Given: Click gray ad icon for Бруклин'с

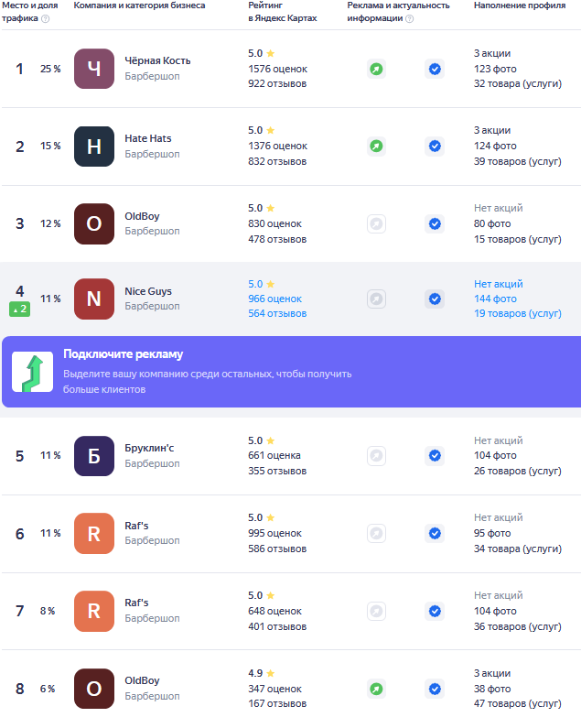Looking at the screenshot, I should pyautogui.click(x=376, y=455).
